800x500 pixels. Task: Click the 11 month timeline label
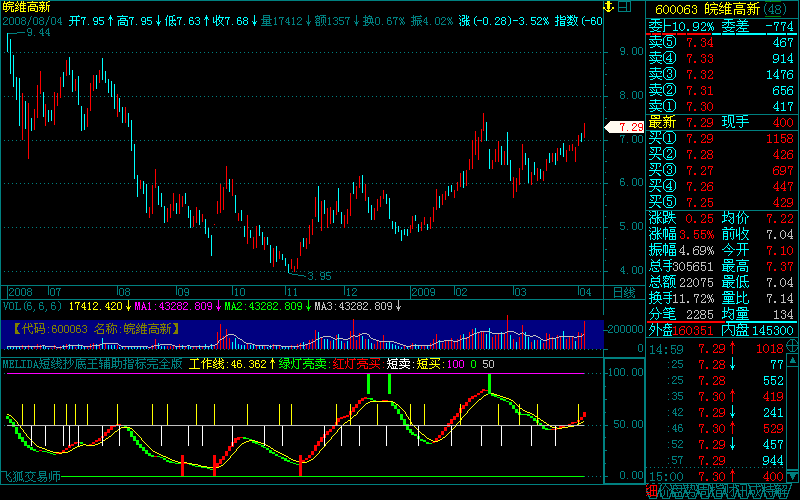pos(291,292)
